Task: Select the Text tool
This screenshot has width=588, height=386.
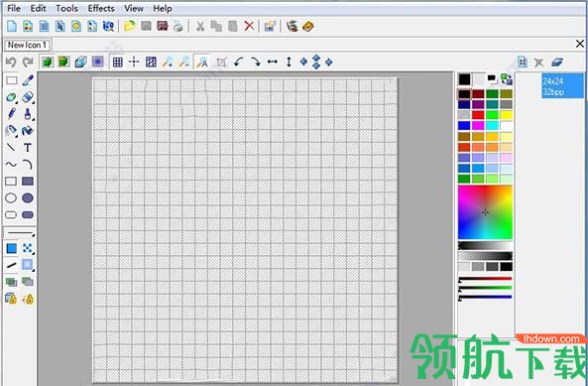Action: click(28, 148)
